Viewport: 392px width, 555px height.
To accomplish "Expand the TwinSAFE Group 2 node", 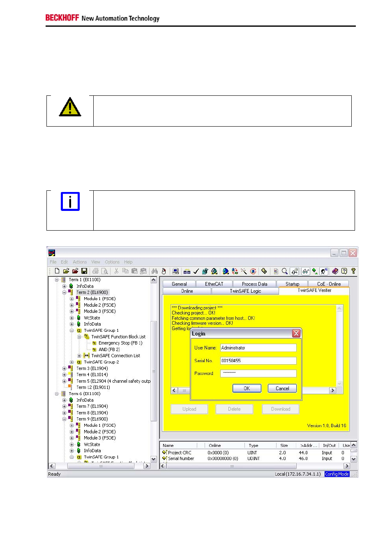I will click(71, 362).
